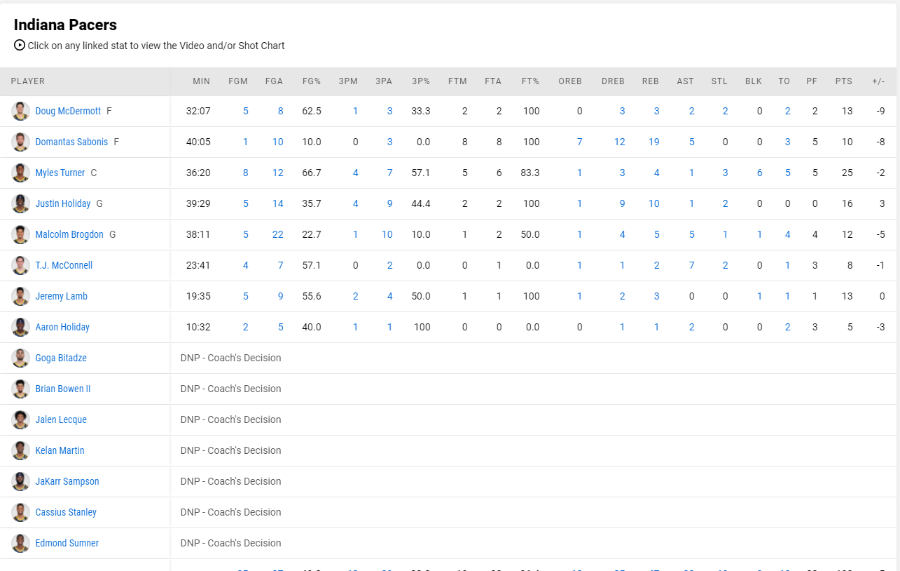View Doug McDermott's field goals made video

click(x=246, y=111)
